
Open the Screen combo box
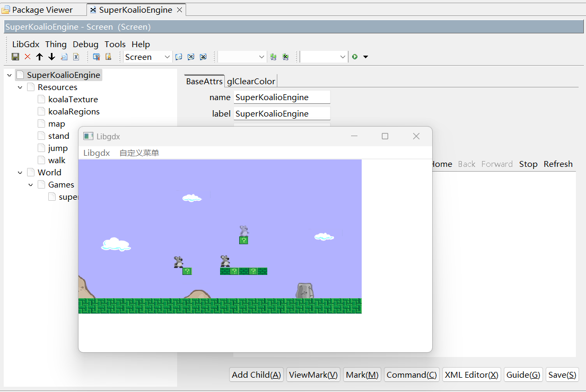click(148, 57)
